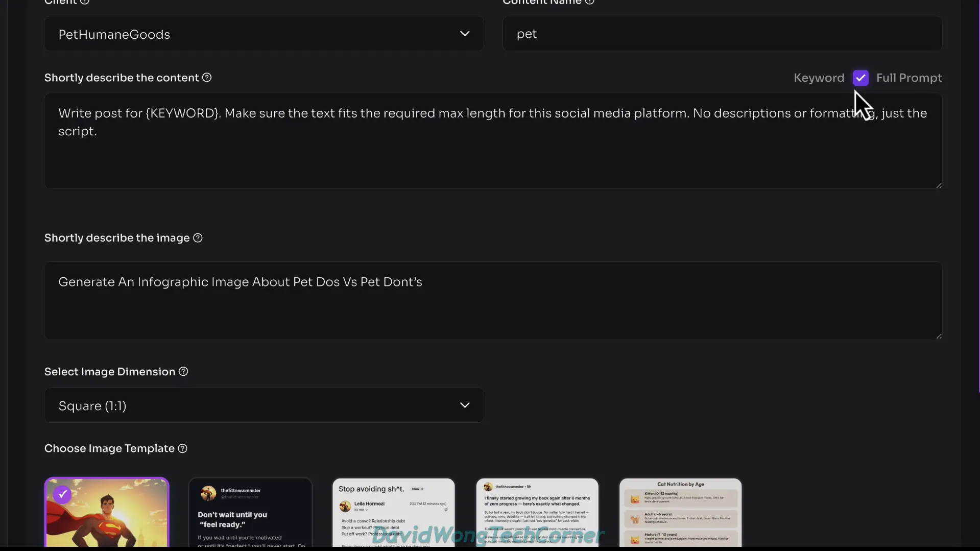
Task: Click the resize grip on image description box
Action: click(x=939, y=336)
